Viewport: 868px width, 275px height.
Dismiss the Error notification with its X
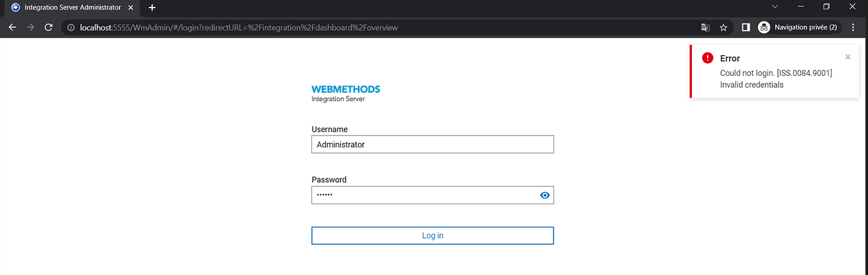(847, 57)
